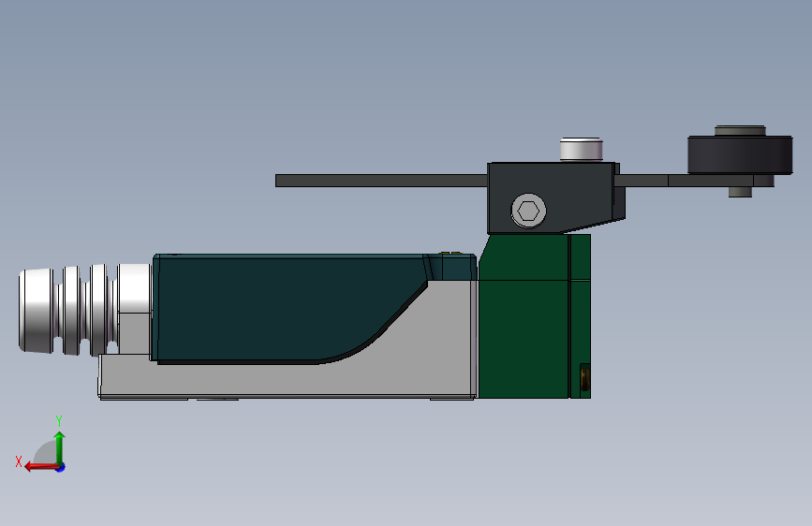This screenshot has width=812, height=526.
Task: Select the small brass screw on green head
Action: pyautogui.click(x=584, y=377)
